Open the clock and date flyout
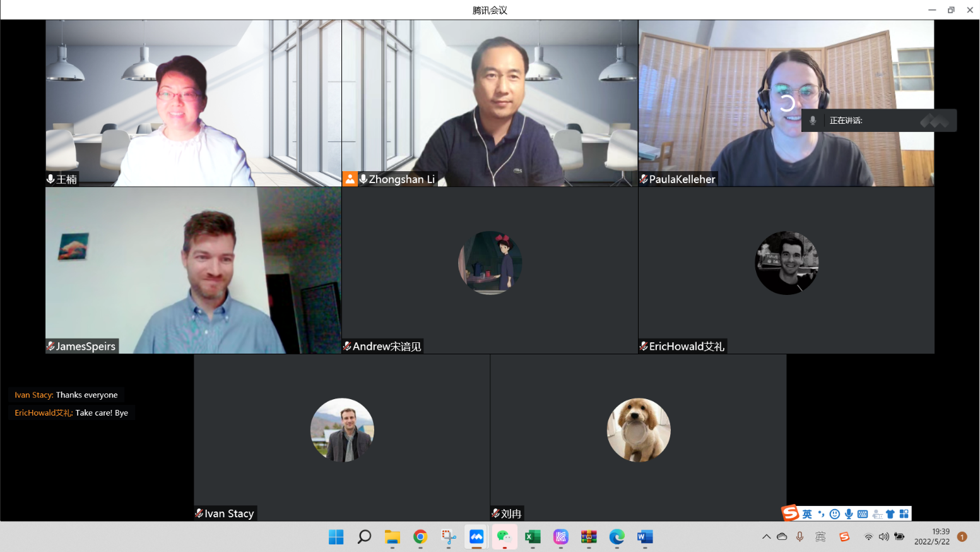 [x=932, y=537]
